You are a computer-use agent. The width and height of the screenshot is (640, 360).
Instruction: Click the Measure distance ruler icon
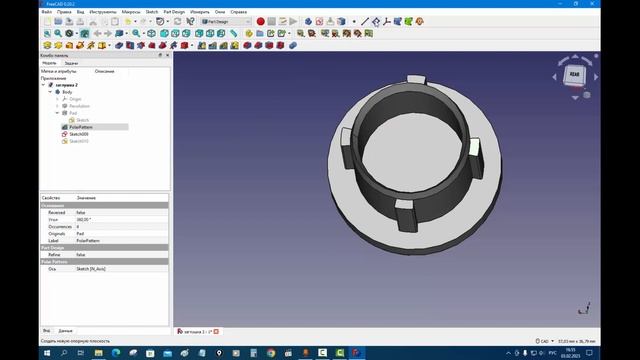[x=233, y=33]
